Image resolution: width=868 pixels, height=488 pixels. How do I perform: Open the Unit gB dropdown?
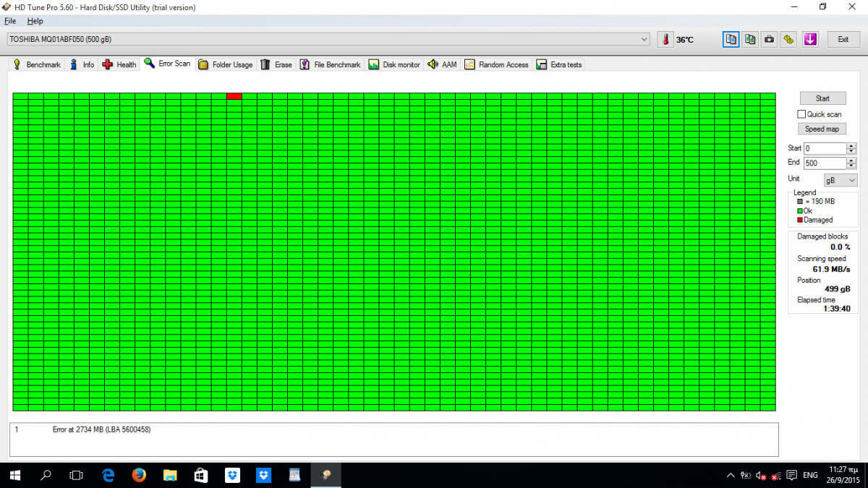point(841,180)
